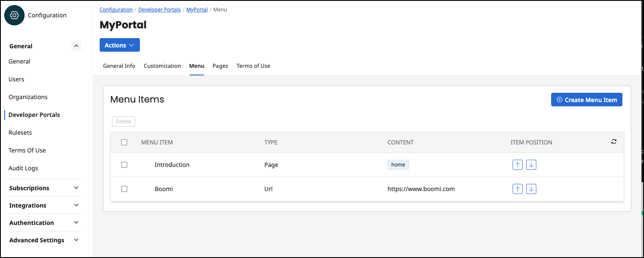This screenshot has width=644, height=258.
Task: Move Boomi down one position
Action: (x=531, y=189)
